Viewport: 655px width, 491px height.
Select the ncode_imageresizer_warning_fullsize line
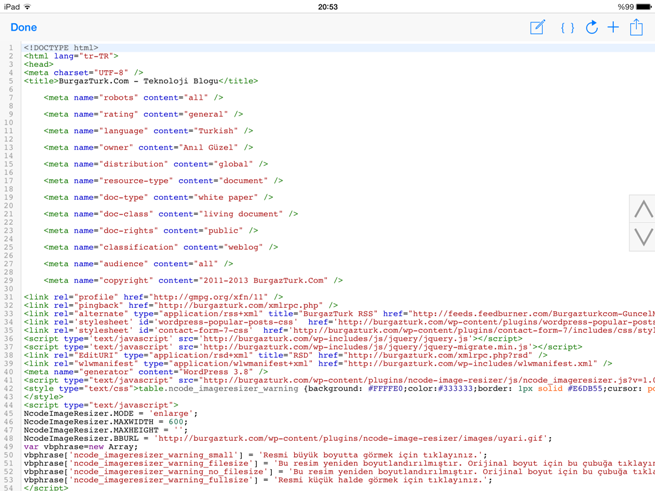tap(258, 480)
